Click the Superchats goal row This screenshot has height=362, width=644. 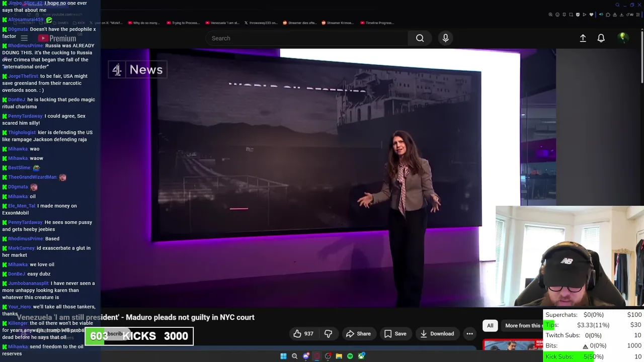tap(594, 315)
